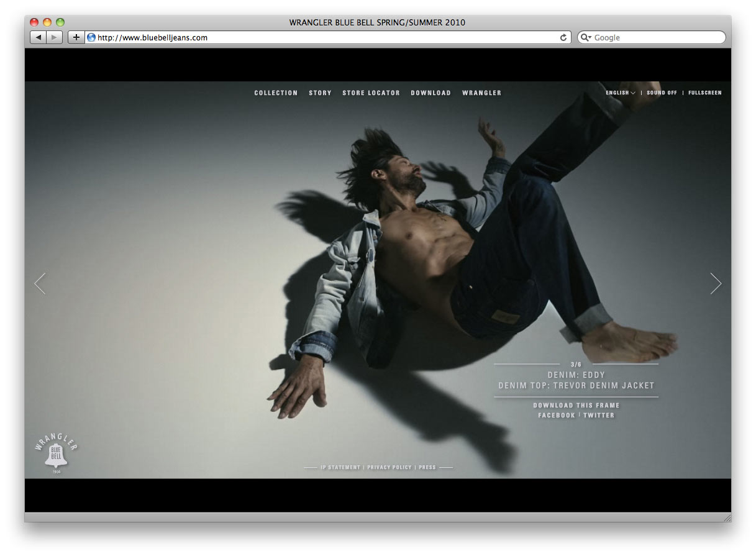This screenshot has height=556, width=756.
Task: Open the Privacy Policy link
Action: [389, 467]
